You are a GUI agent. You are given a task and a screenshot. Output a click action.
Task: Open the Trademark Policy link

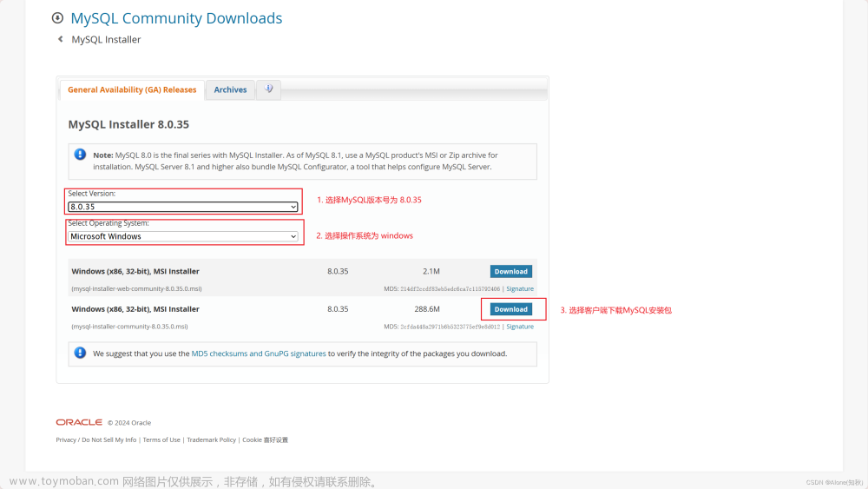(212, 439)
